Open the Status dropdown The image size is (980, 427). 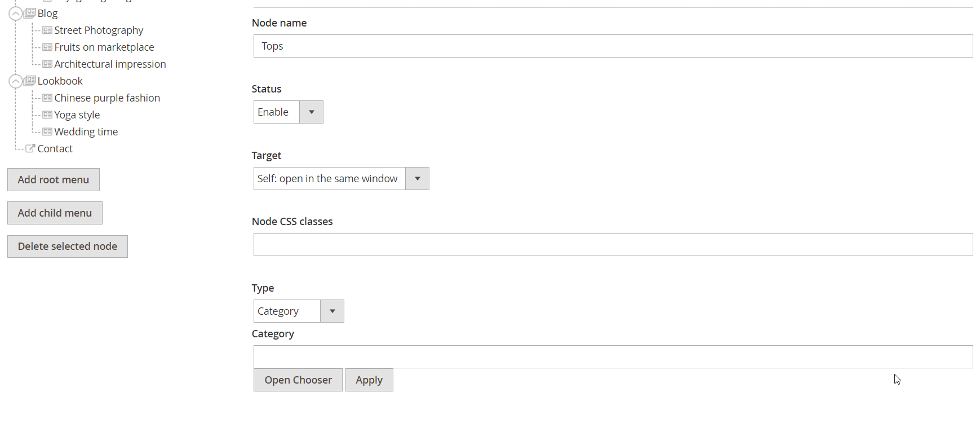click(288, 112)
